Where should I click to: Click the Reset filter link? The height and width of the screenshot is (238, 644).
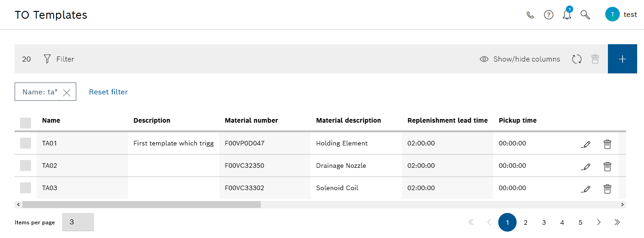108,92
